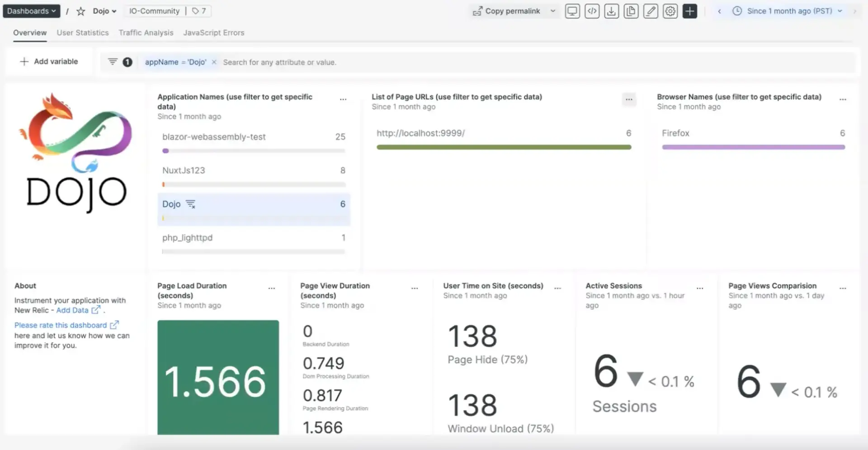Screen dimensions: 868x450
Task: Add a widget with the plus icon
Action: point(689,11)
